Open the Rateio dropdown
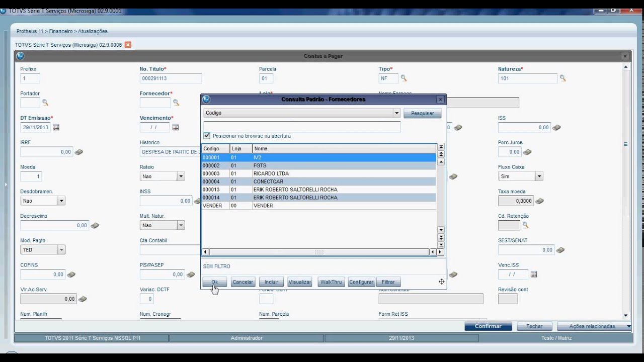 181,176
